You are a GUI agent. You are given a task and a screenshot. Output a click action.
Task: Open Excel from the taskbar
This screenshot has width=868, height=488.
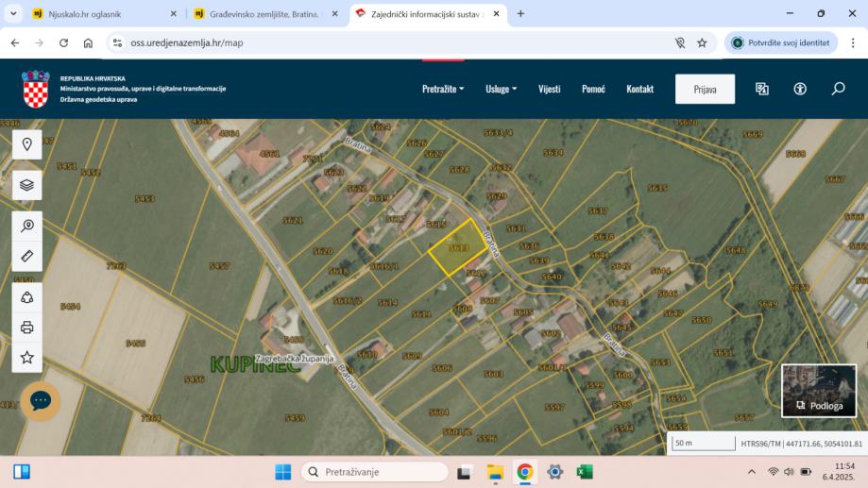585,472
